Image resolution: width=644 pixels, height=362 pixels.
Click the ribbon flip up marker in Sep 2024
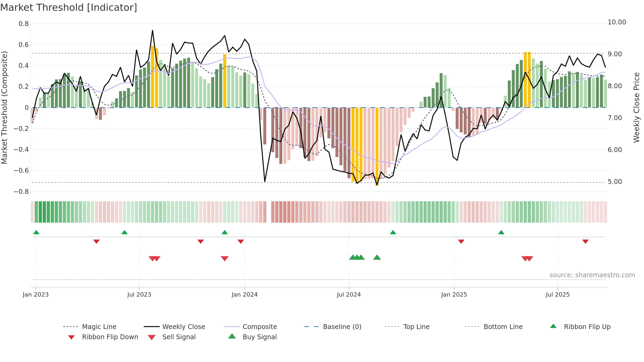pos(393,232)
